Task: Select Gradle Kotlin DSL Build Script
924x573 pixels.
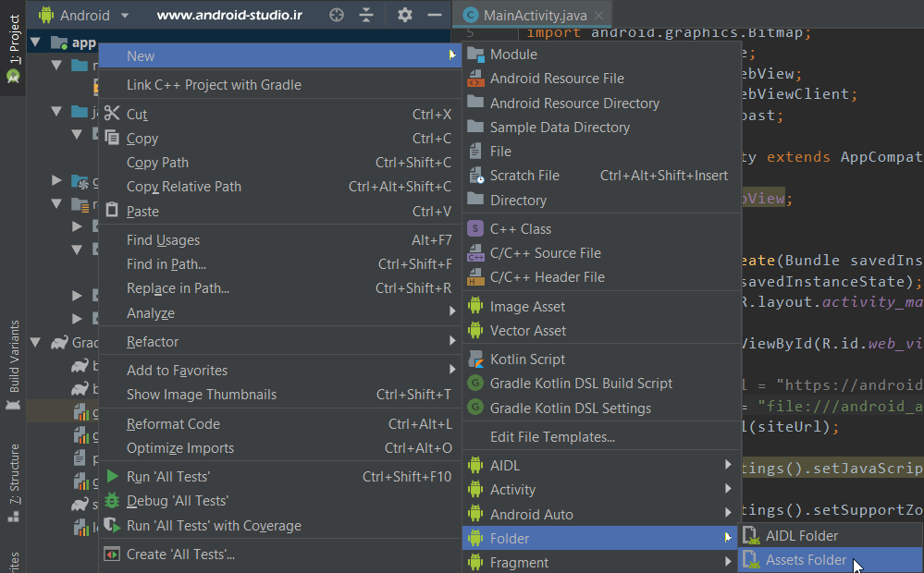Action: 581,383
